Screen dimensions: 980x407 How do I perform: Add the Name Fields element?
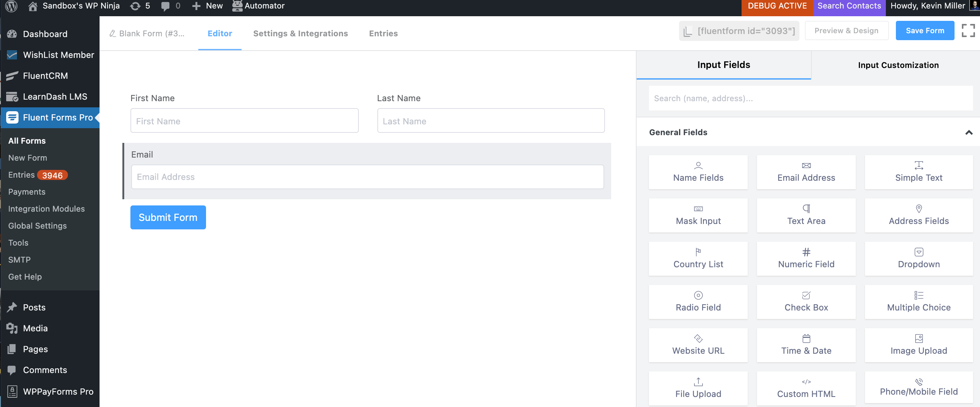point(698,172)
